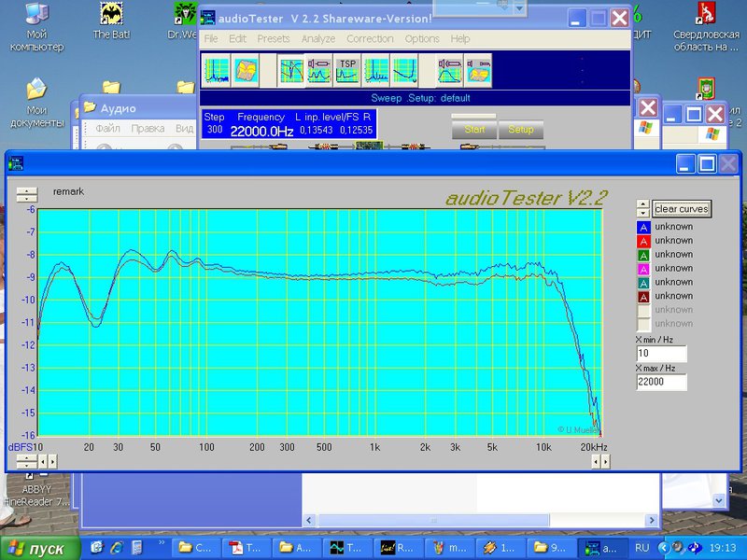Image resolution: width=747 pixels, height=560 pixels.
Task: Click the clear curves button
Action: pyautogui.click(x=682, y=208)
